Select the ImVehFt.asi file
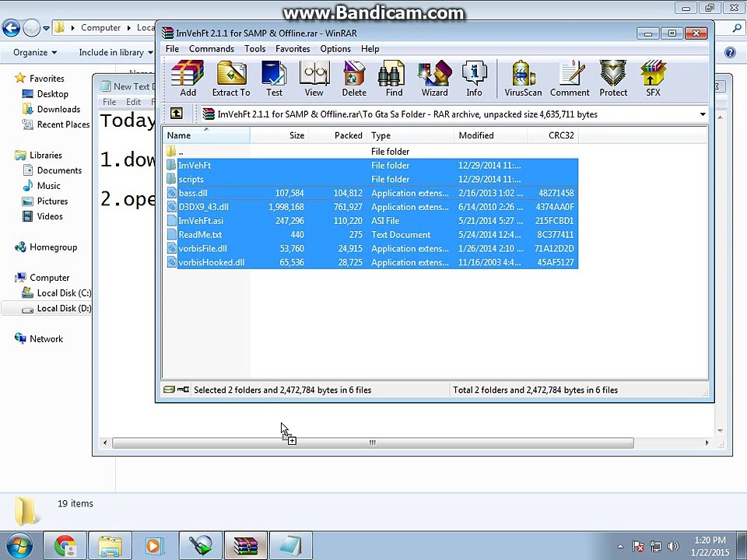The image size is (747, 560). (370, 220)
